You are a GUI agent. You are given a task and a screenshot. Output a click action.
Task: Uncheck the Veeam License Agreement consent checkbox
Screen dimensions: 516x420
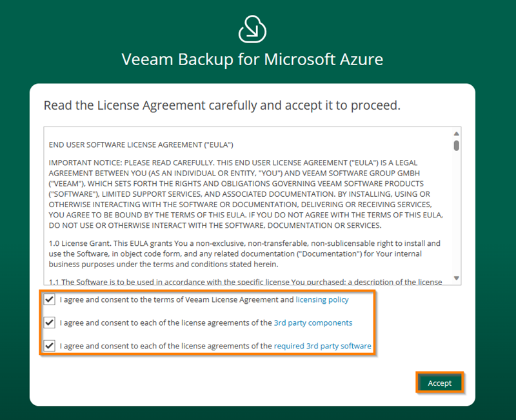[49, 299]
